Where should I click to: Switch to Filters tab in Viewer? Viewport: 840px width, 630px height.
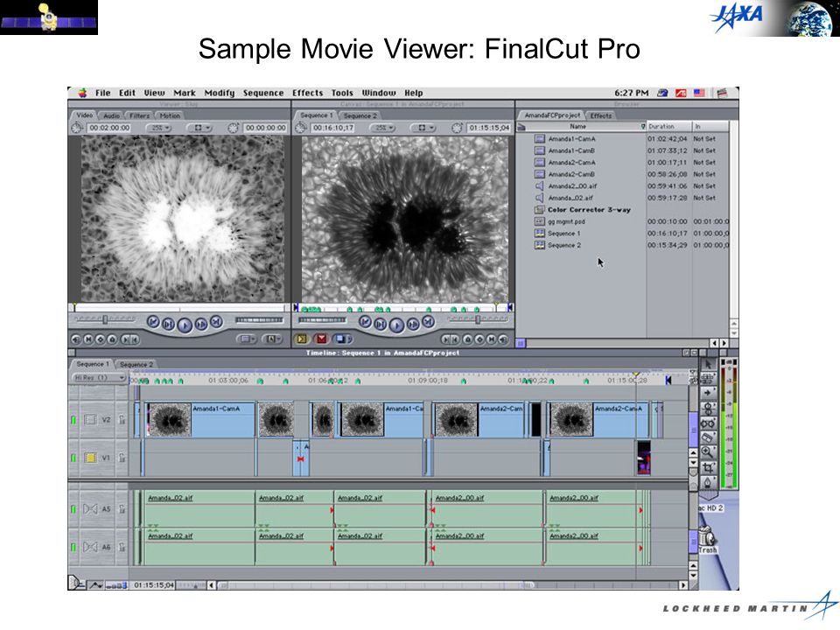(139, 115)
